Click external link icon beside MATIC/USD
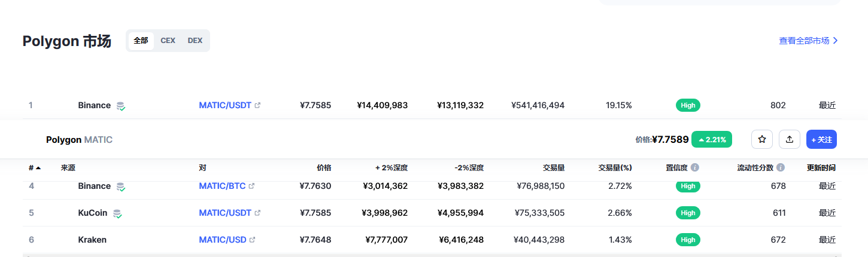Screen dimensions: 868x257 click(x=252, y=240)
